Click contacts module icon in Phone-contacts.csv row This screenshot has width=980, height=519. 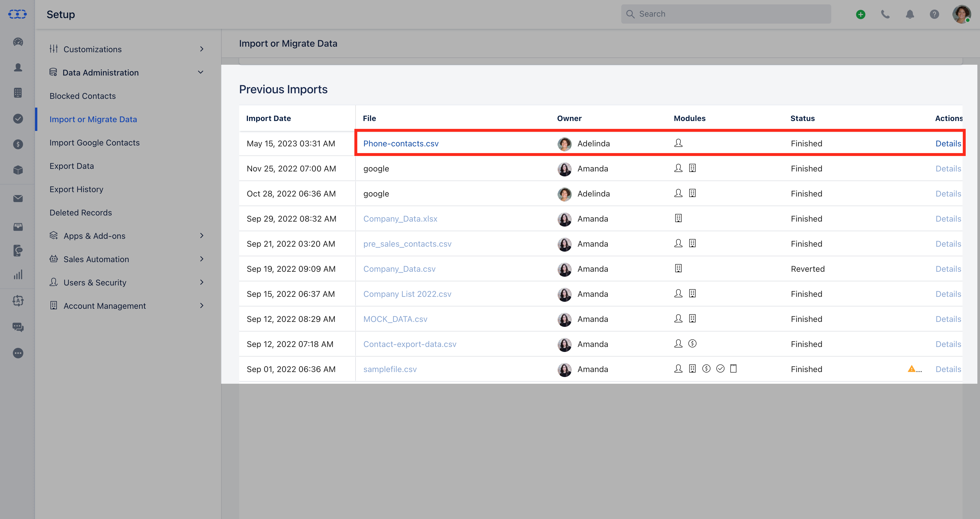678,143
